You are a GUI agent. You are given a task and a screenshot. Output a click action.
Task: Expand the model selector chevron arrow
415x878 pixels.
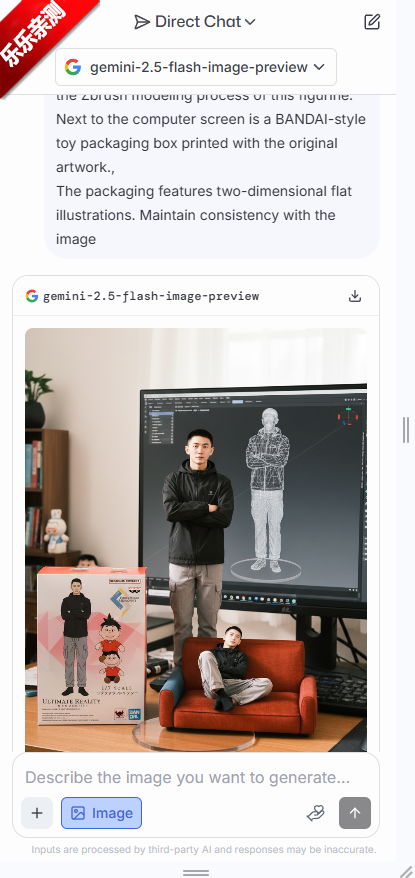[x=319, y=67]
